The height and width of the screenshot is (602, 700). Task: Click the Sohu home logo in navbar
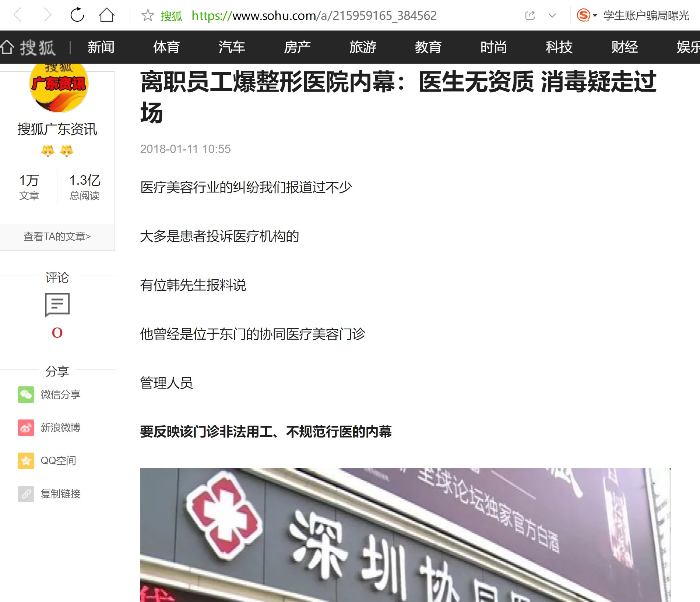(28, 47)
